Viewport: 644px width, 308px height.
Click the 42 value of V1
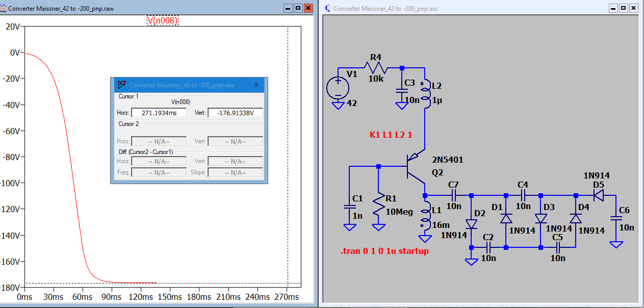[x=352, y=103]
